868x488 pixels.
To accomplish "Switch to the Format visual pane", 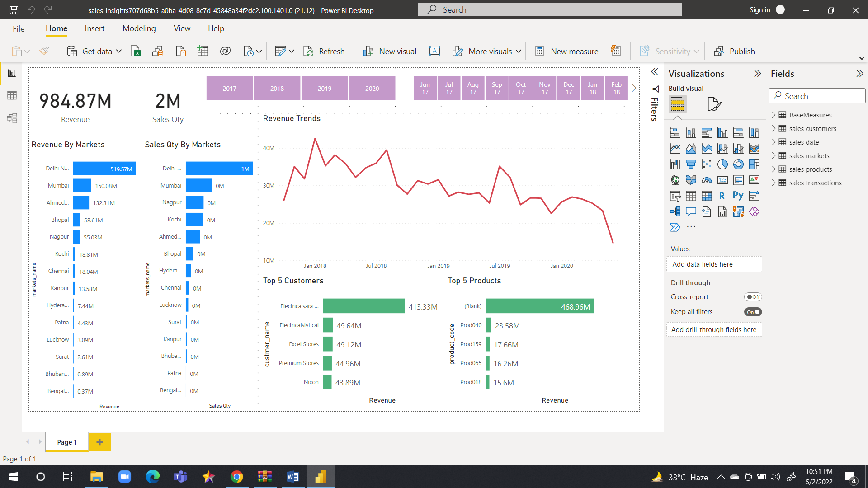I will 715,104.
